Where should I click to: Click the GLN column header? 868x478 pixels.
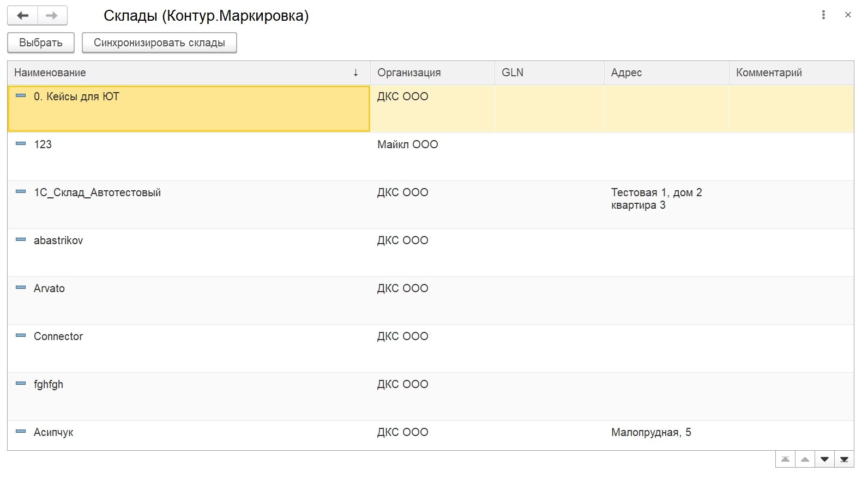coord(550,72)
